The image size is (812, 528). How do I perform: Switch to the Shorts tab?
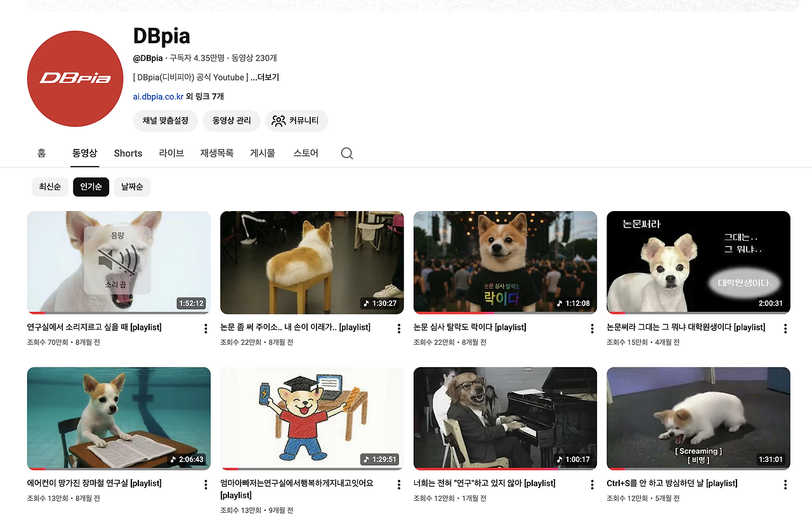coord(128,153)
